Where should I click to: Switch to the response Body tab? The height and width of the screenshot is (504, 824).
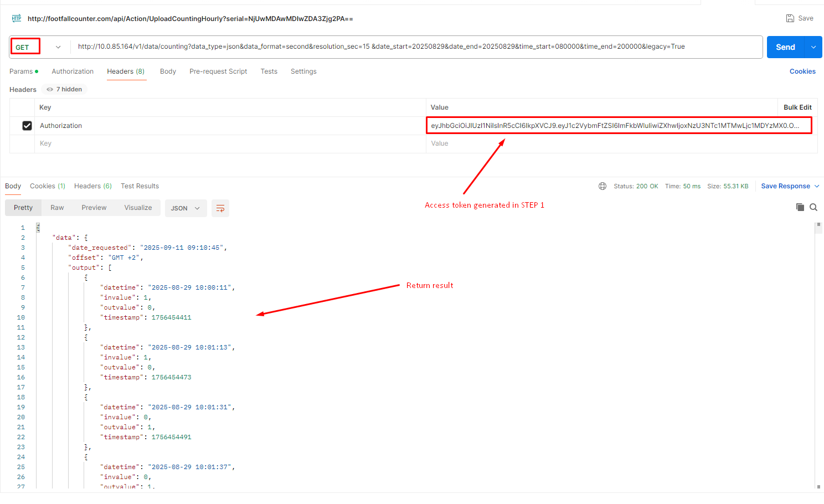13,186
